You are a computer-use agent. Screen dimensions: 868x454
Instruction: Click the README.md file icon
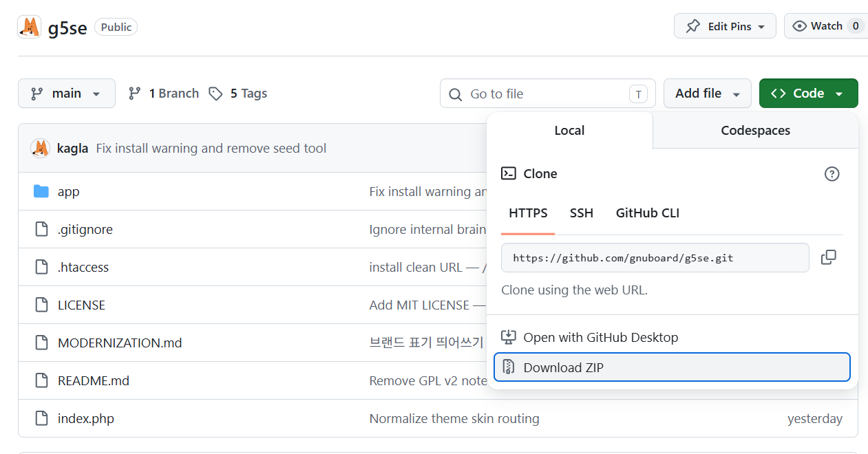tap(41, 380)
